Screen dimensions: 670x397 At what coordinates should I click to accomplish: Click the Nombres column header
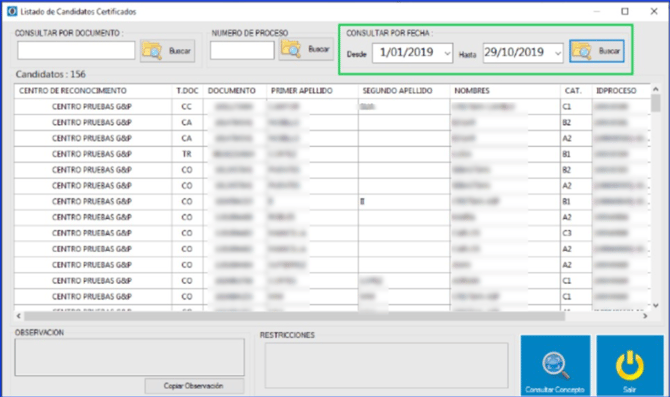click(x=505, y=91)
